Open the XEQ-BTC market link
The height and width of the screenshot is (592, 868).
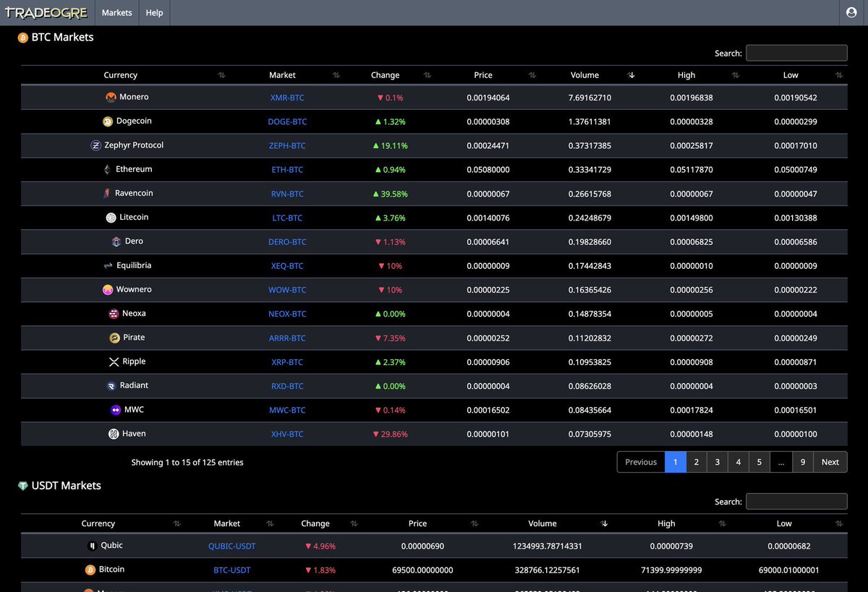click(x=287, y=266)
